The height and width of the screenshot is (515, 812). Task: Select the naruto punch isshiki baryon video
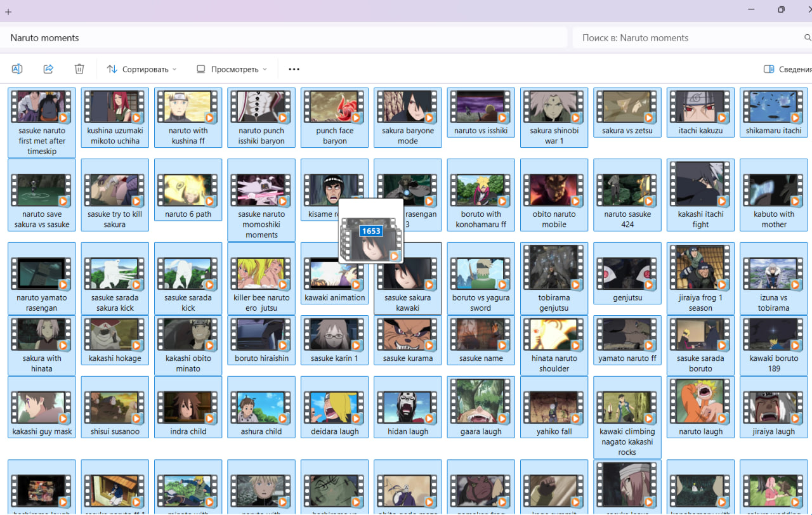[261, 118]
